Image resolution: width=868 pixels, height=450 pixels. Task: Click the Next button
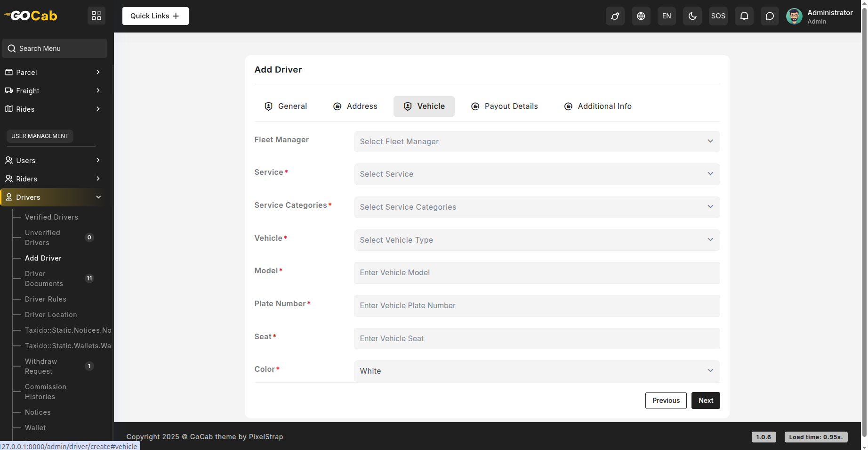pyautogui.click(x=705, y=401)
